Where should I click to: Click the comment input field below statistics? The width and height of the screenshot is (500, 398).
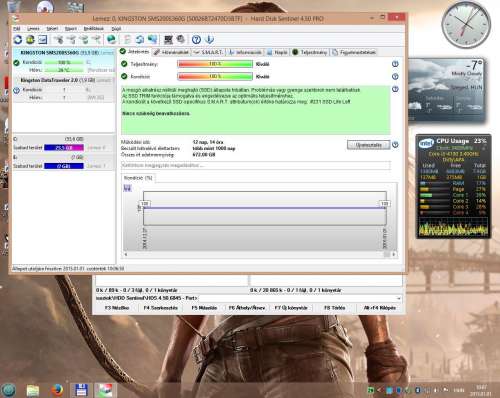tap(256, 165)
